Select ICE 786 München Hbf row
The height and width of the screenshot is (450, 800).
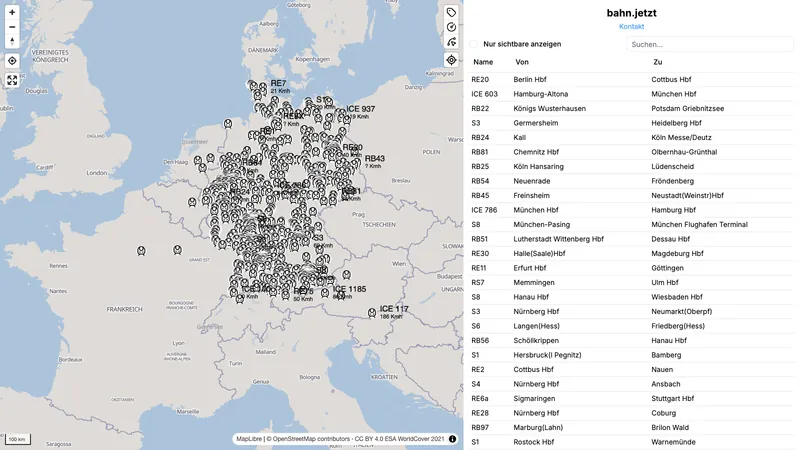[x=631, y=210]
